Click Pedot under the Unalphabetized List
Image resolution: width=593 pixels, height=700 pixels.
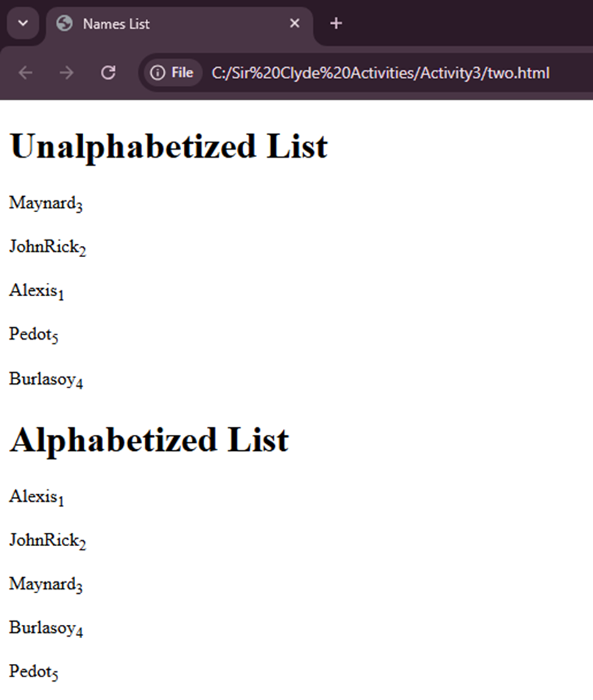[33, 335]
